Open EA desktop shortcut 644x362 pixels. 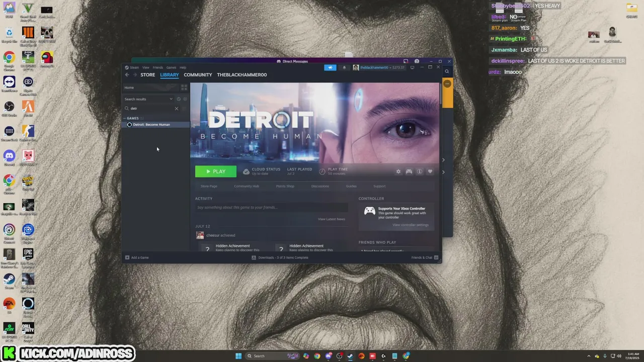(9, 305)
